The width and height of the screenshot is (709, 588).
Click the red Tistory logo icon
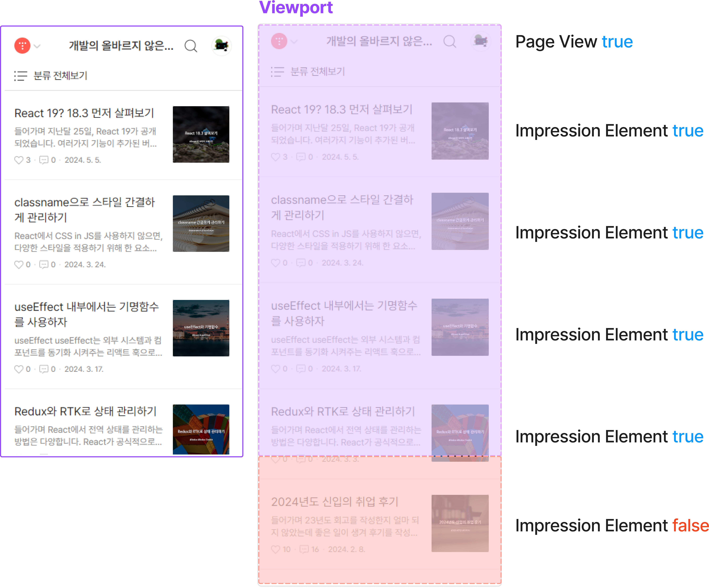pyautogui.click(x=22, y=46)
